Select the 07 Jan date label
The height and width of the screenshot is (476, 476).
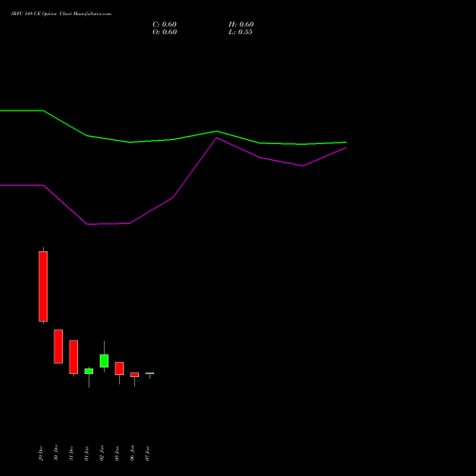point(148,453)
